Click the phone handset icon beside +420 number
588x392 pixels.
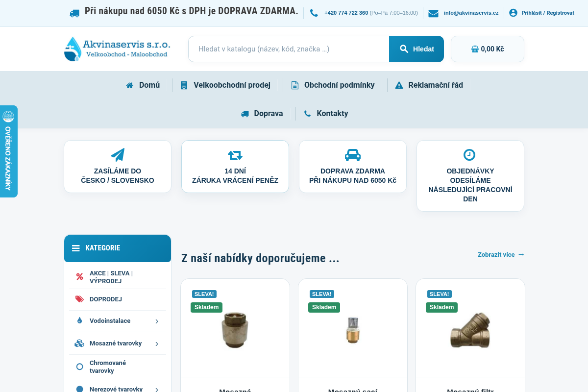tap(314, 13)
